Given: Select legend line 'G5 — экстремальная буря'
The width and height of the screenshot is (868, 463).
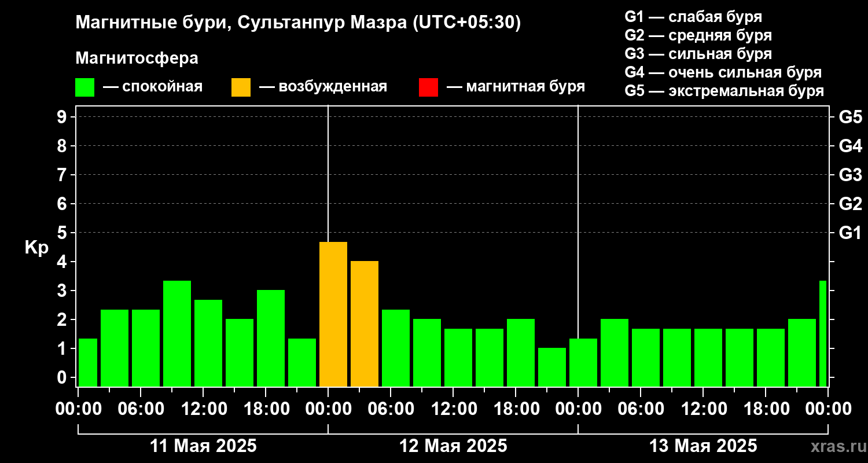Looking at the screenshot, I should [x=724, y=91].
